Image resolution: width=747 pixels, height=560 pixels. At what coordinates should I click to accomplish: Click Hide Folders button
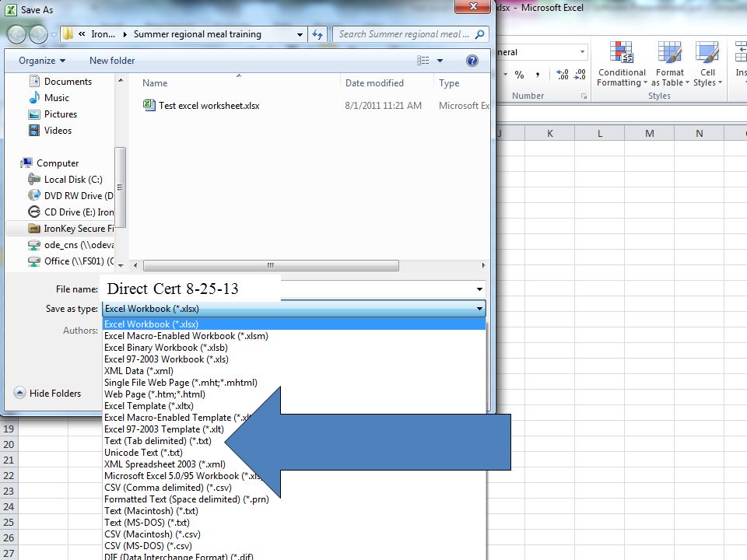pyautogui.click(x=47, y=394)
